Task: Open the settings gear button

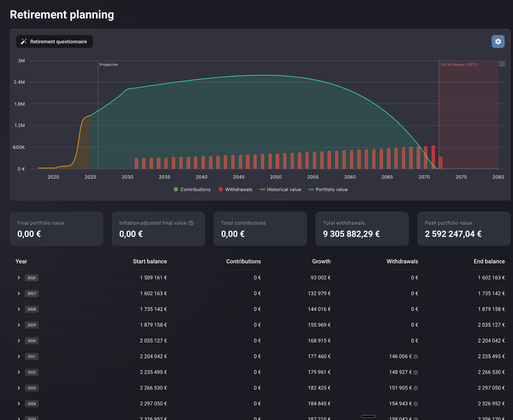Action: pos(498,41)
